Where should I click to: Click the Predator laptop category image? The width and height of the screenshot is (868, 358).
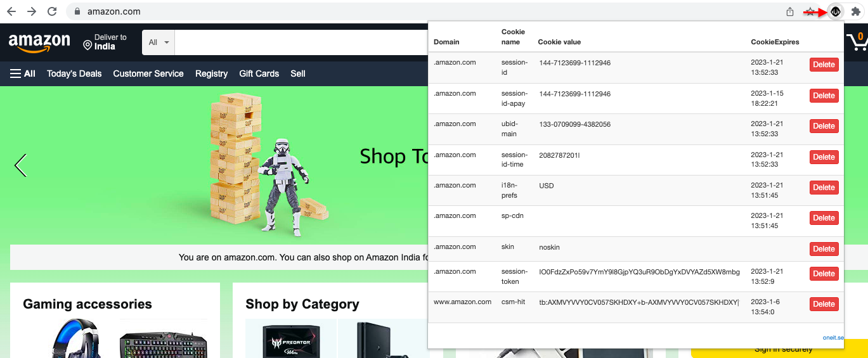pyautogui.click(x=291, y=338)
